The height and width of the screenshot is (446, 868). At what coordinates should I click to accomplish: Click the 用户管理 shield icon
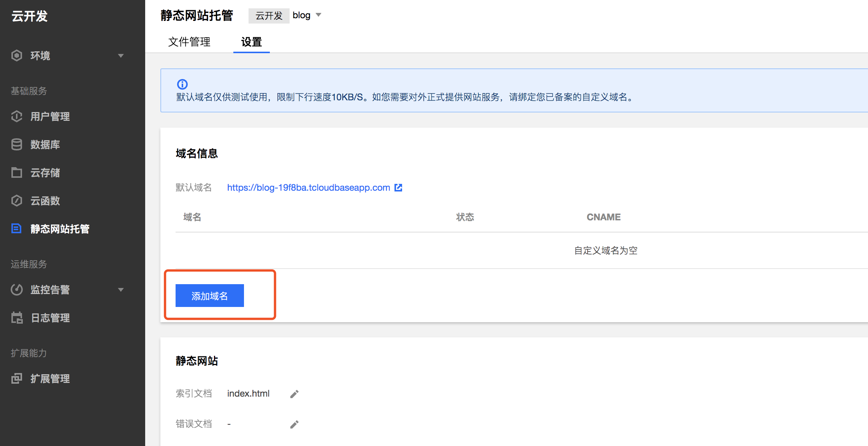(x=17, y=116)
